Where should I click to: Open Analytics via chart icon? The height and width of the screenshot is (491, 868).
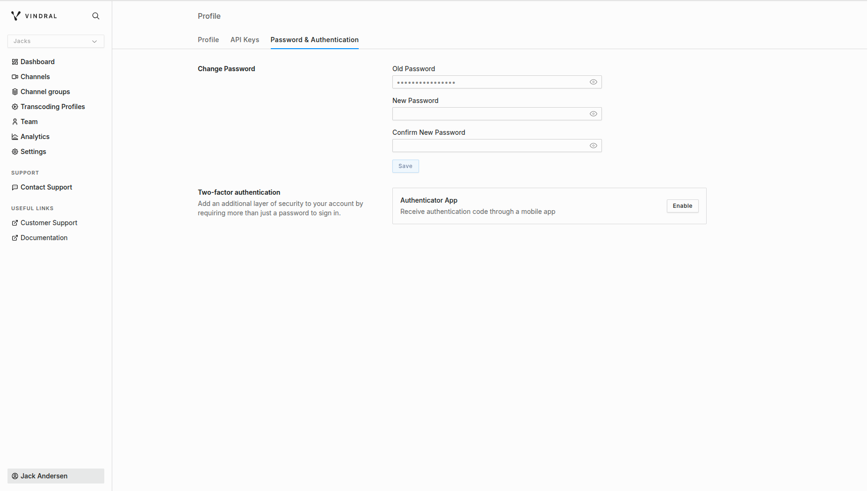(15, 137)
